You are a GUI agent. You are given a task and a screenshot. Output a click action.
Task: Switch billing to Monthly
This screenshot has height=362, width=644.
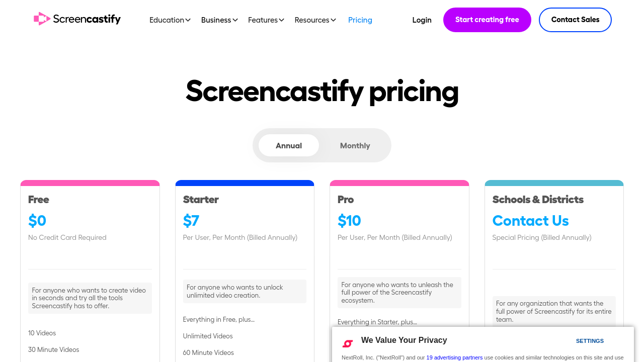coord(355,146)
